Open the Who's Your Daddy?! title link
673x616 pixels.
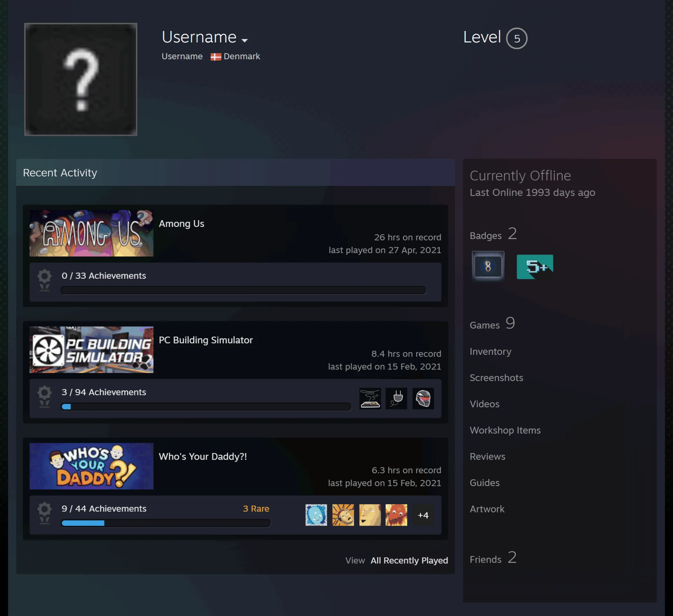pos(203,456)
